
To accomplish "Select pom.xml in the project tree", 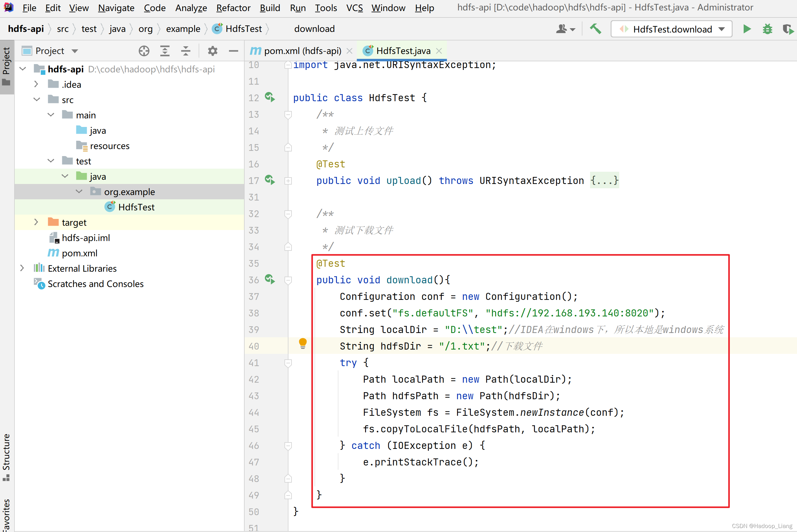I will (x=79, y=253).
